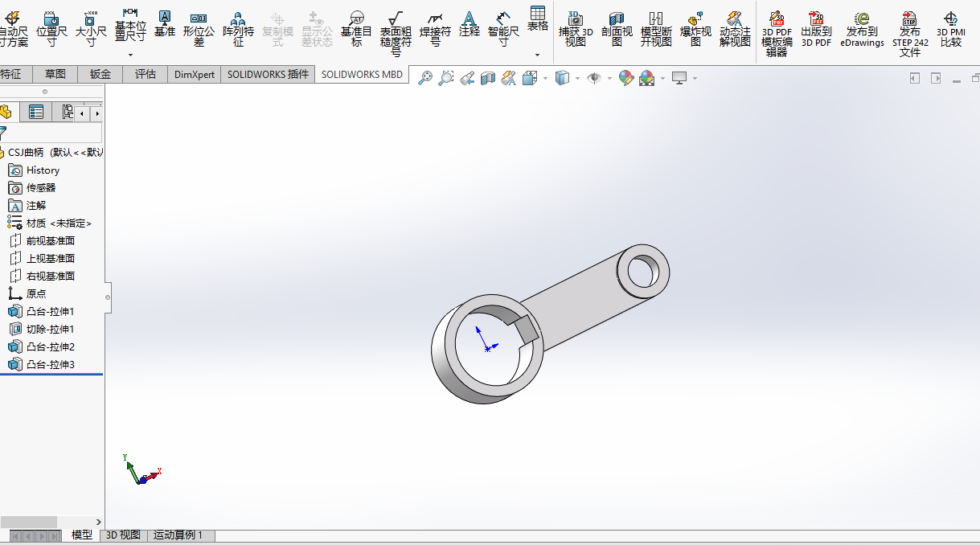The image size is (980, 545).
Task: Open the Display Style cube dropdown arrow
Action: (x=577, y=78)
